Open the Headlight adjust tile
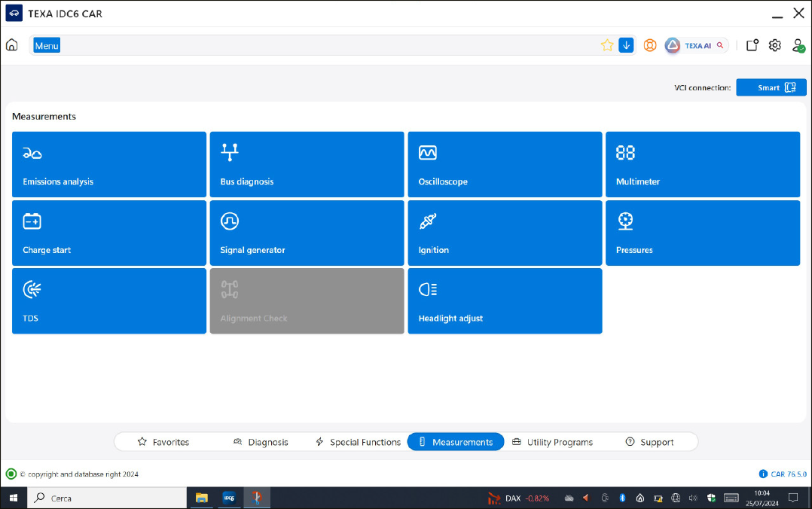Screen dimensions: 812x509 coord(505,300)
